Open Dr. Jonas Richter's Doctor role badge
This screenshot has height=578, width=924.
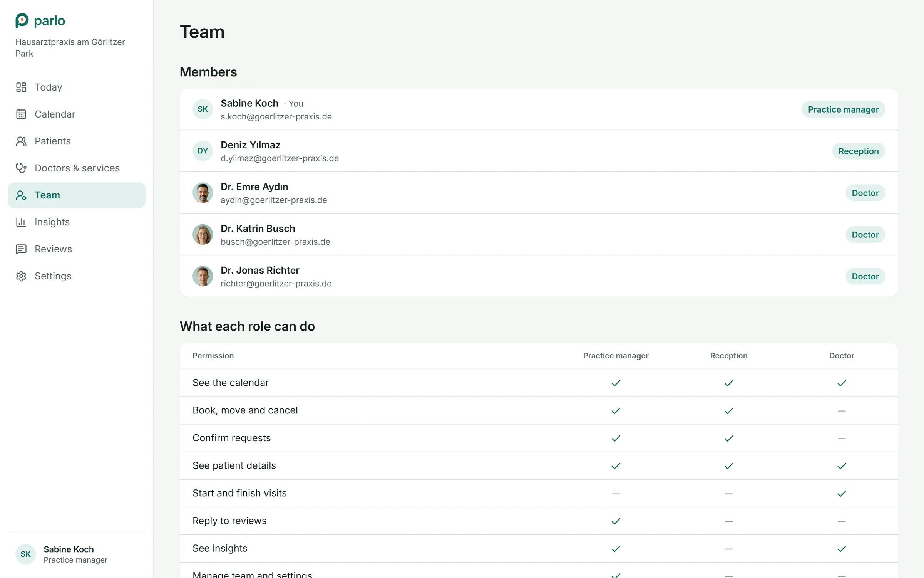click(865, 276)
